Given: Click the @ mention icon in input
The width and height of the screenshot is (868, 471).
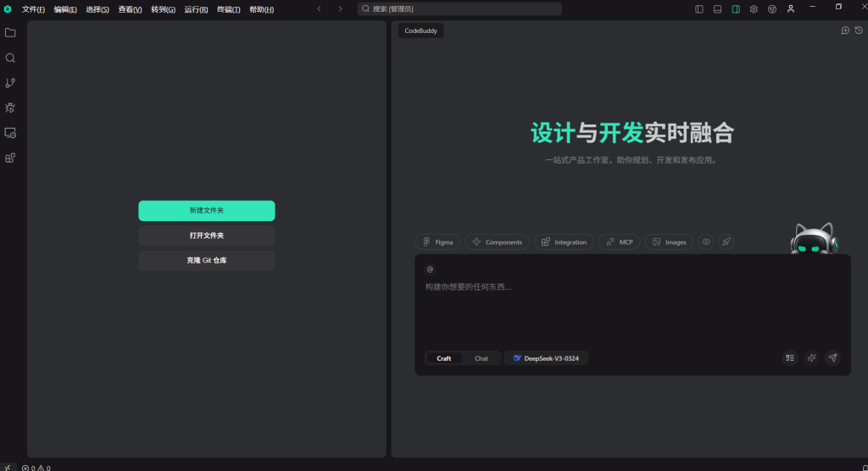Looking at the screenshot, I should 430,269.
